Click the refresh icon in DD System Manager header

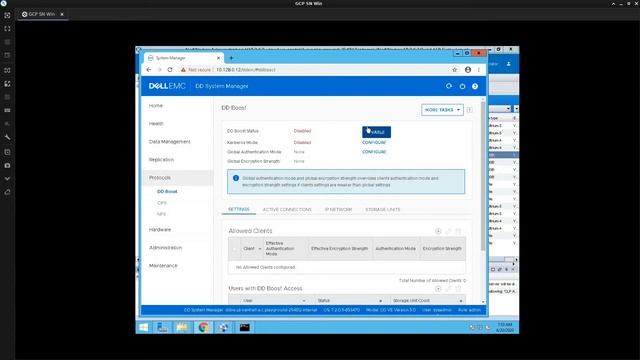click(x=449, y=86)
